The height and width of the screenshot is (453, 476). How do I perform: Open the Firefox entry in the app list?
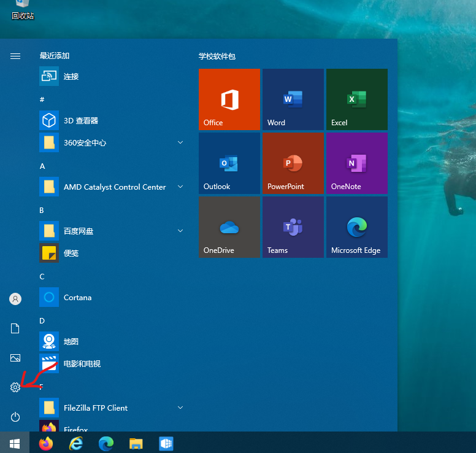tap(112, 426)
